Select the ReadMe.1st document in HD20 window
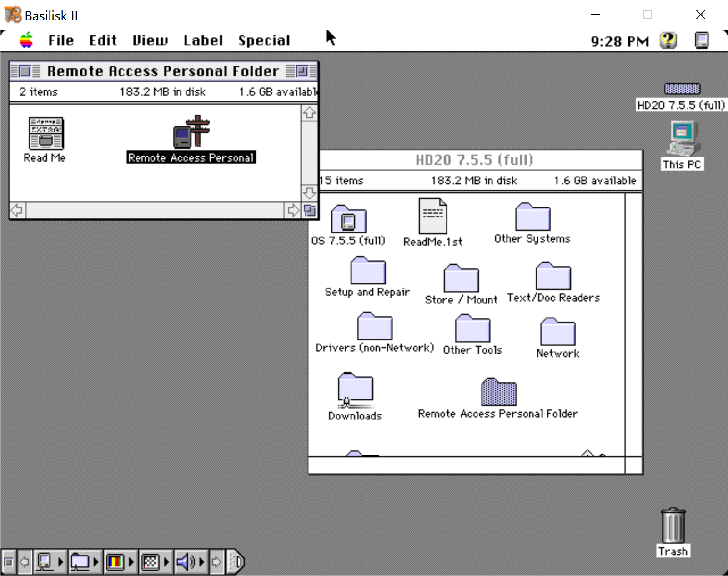Screen dimensions: 728x576 432,216
